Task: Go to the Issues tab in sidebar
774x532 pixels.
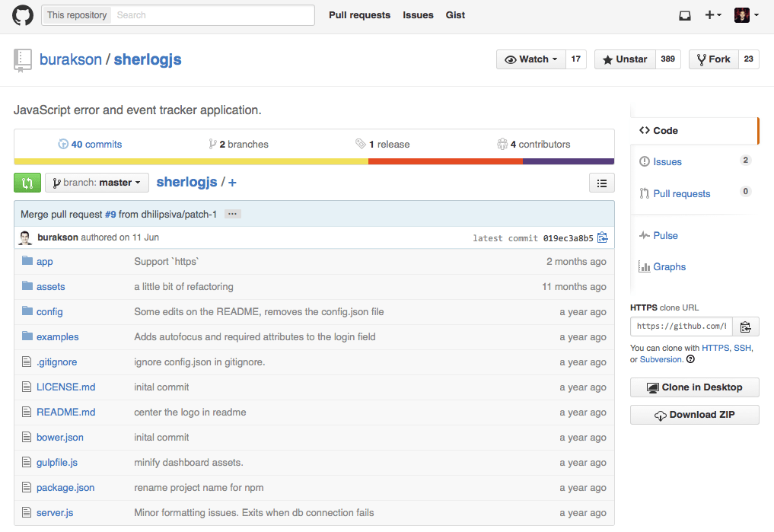Action: pyautogui.click(x=667, y=161)
